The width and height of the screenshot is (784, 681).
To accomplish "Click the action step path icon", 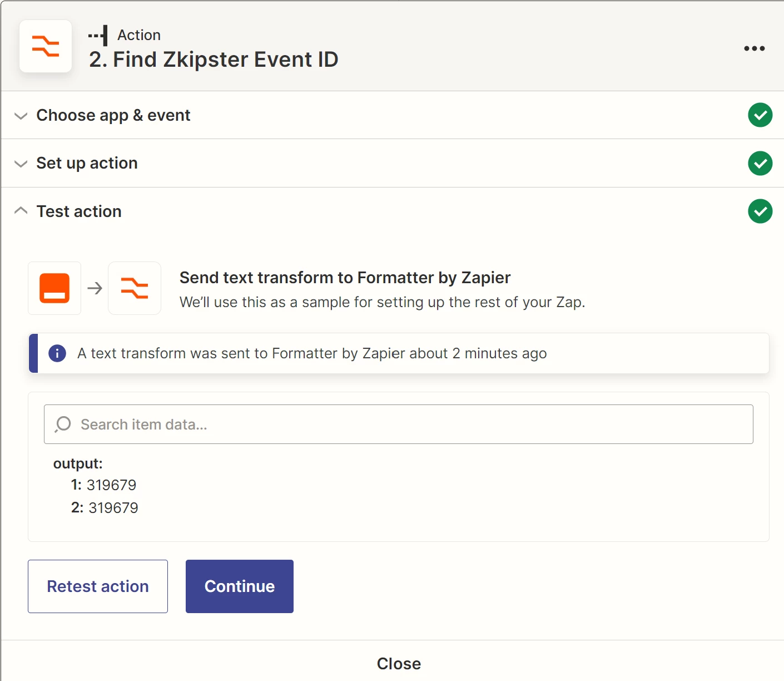I will pyautogui.click(x=98, y=36).
